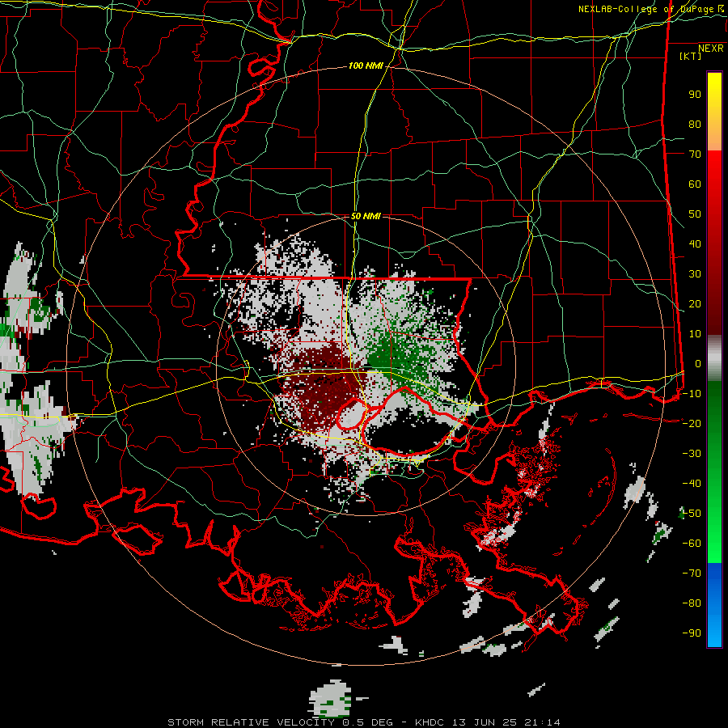This screenshot has height=728, width=728.
Task: Click the positive 50 scale value
Action: pyautogui.click(x=695, y=214)
